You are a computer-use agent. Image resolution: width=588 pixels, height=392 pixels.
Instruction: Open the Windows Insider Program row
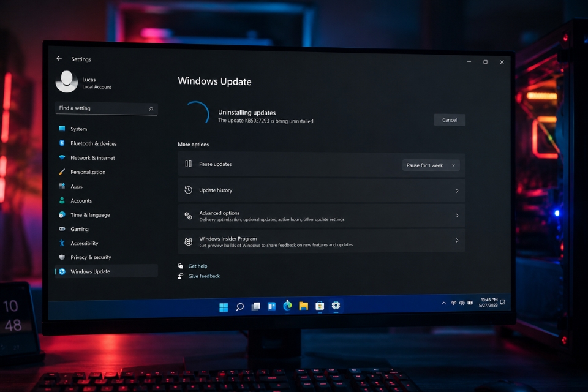coord(322,241)
